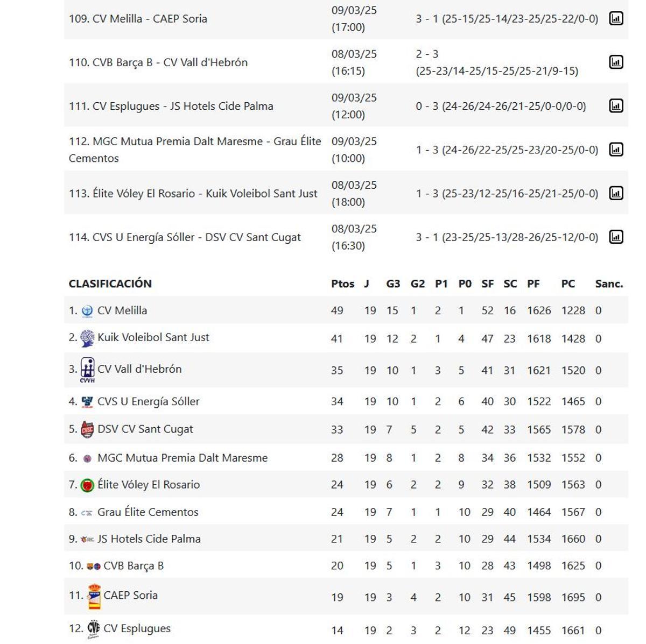Click the SF column header
The width and height of the screenshot is (646, 644).
coord(487,284)
